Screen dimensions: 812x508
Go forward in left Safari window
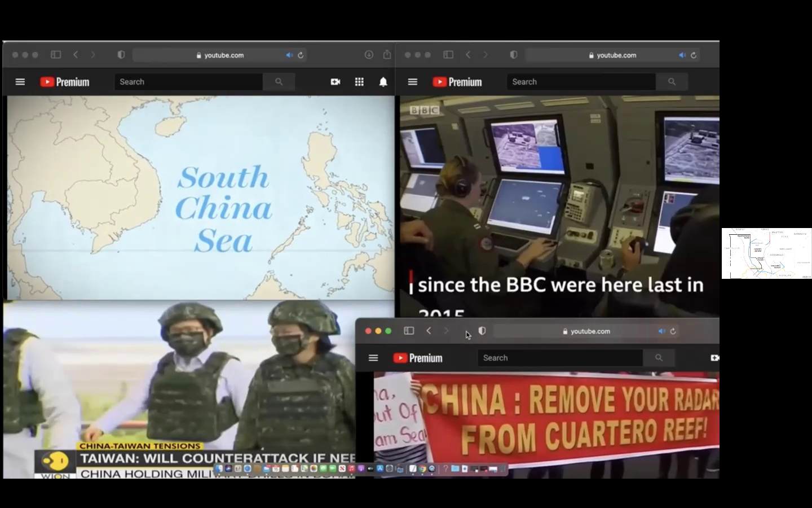click(x=93, y=55)
